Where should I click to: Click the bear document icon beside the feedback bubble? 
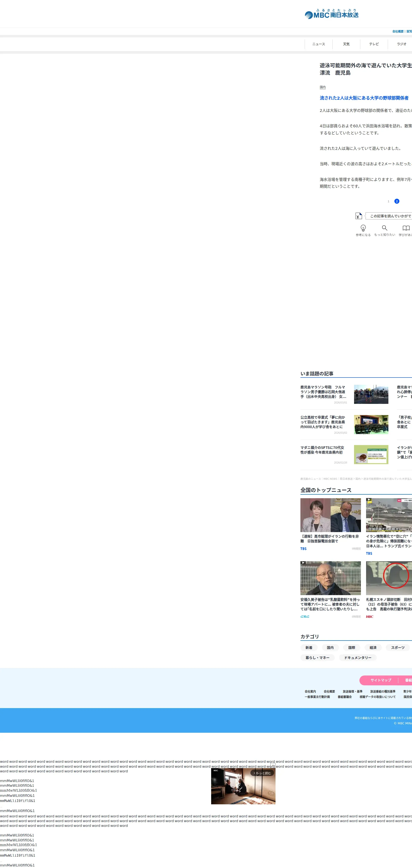(358, 216)
